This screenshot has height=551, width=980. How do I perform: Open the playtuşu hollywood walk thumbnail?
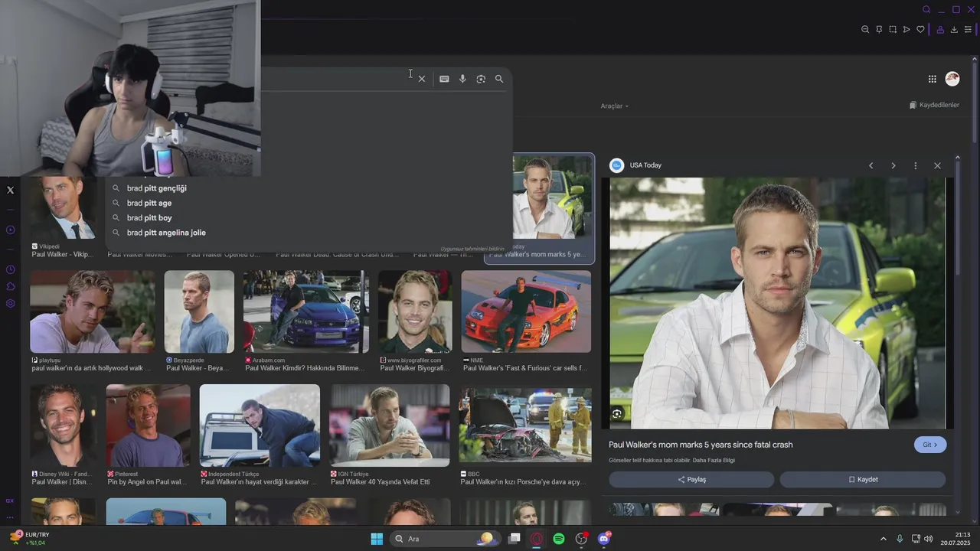[93, 311]
